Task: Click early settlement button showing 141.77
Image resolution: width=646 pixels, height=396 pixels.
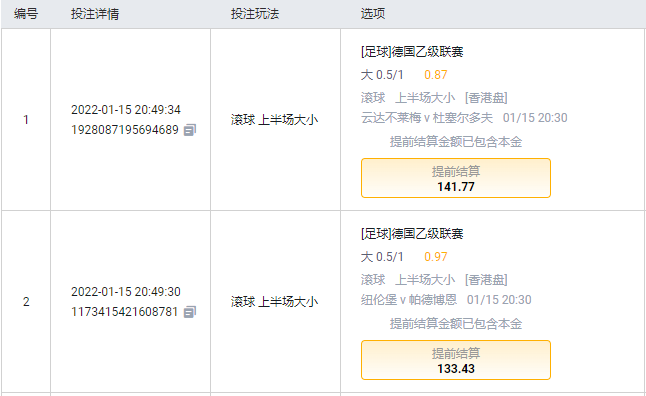Action: pos(456,178)
